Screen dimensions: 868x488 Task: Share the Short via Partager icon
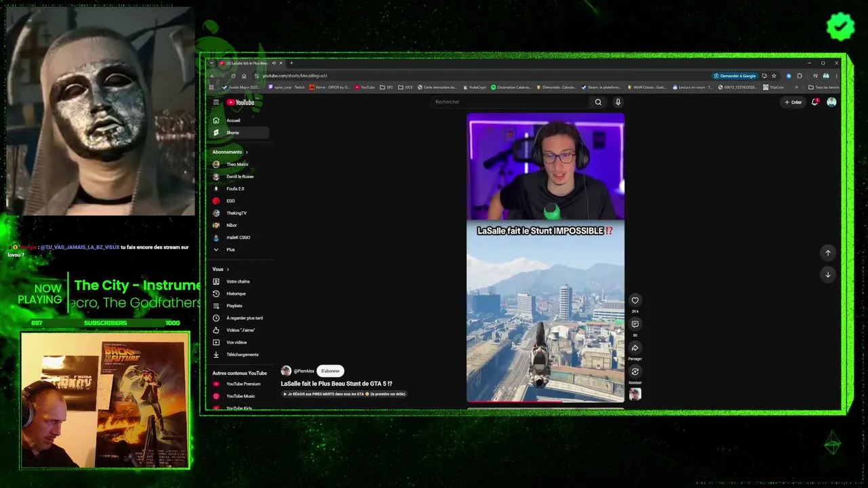(x=635, y=348)
